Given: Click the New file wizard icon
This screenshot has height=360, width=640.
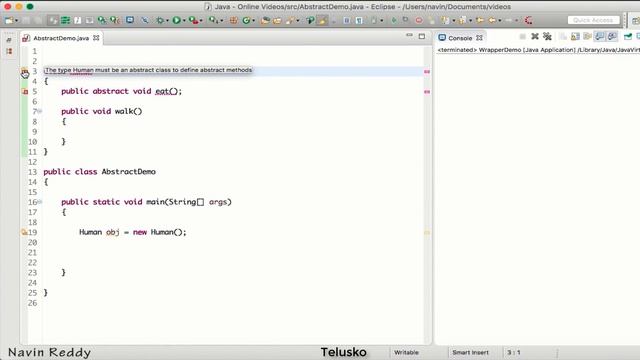Looking at the screenshot, I should coord(9,20).
